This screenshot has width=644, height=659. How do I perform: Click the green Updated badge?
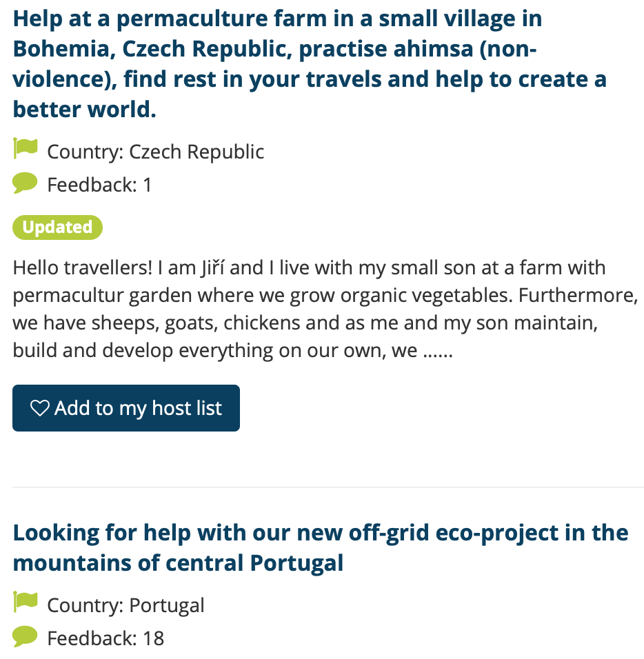point(57,227)
